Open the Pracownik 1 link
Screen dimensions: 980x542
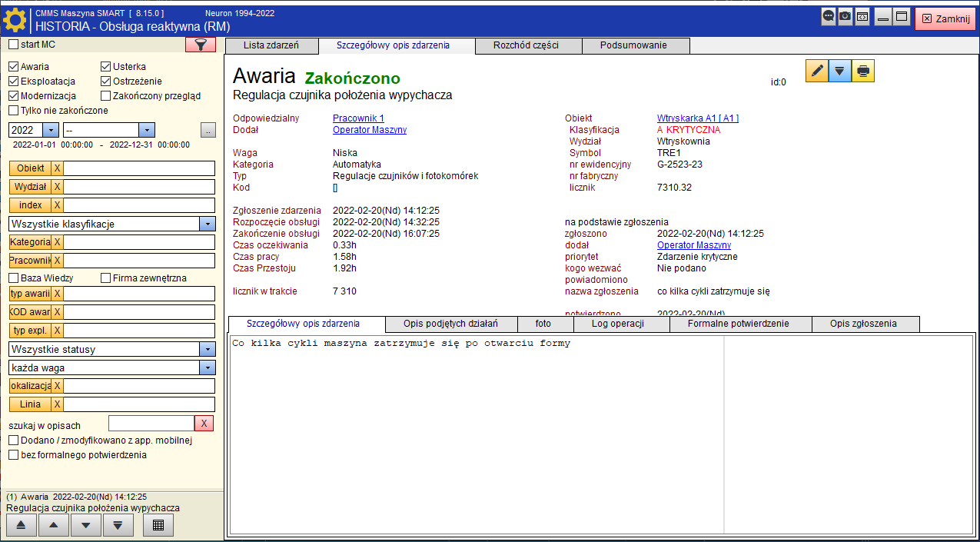pos(358,118)
